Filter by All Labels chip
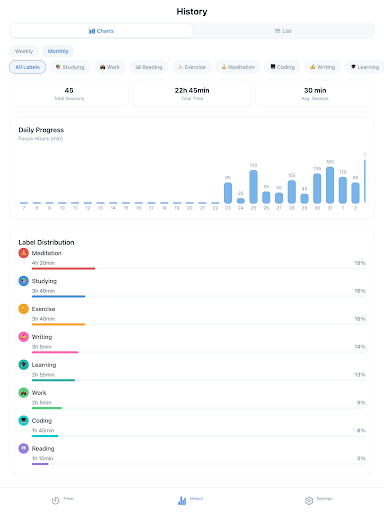384x512 pixels. [x=28, y=67]
